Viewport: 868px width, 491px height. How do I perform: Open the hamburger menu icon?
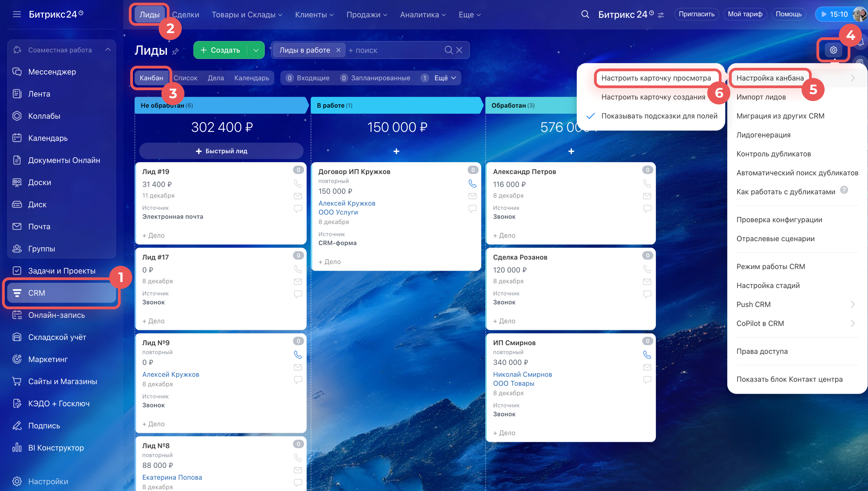pos(17,14)
